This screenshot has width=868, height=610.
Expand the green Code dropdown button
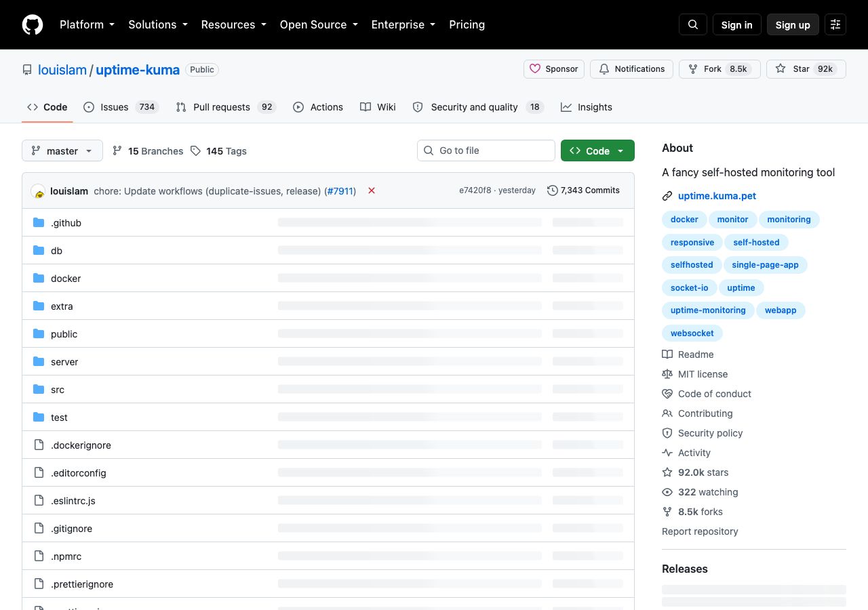(597, 150)
